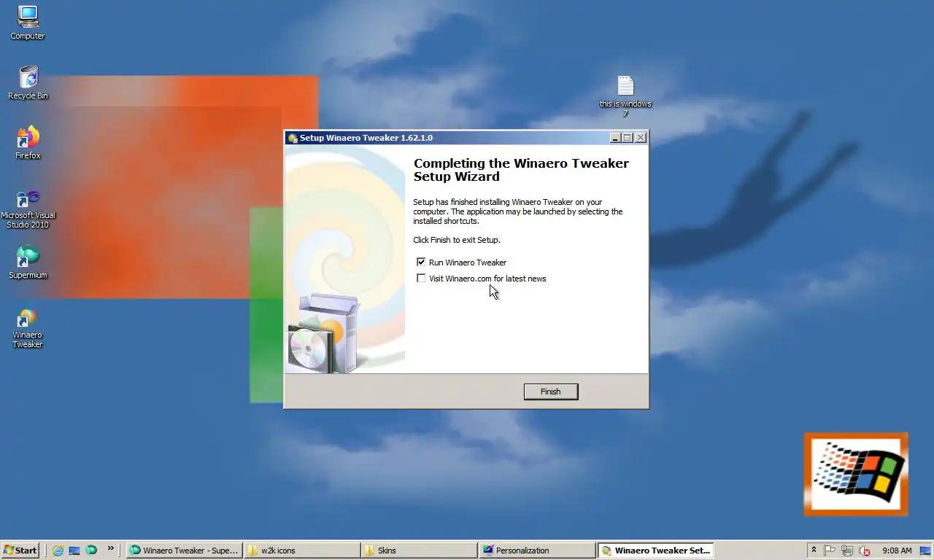Select the 'this is windows 7' text file

pyautogui.click(x=625, y=96)
